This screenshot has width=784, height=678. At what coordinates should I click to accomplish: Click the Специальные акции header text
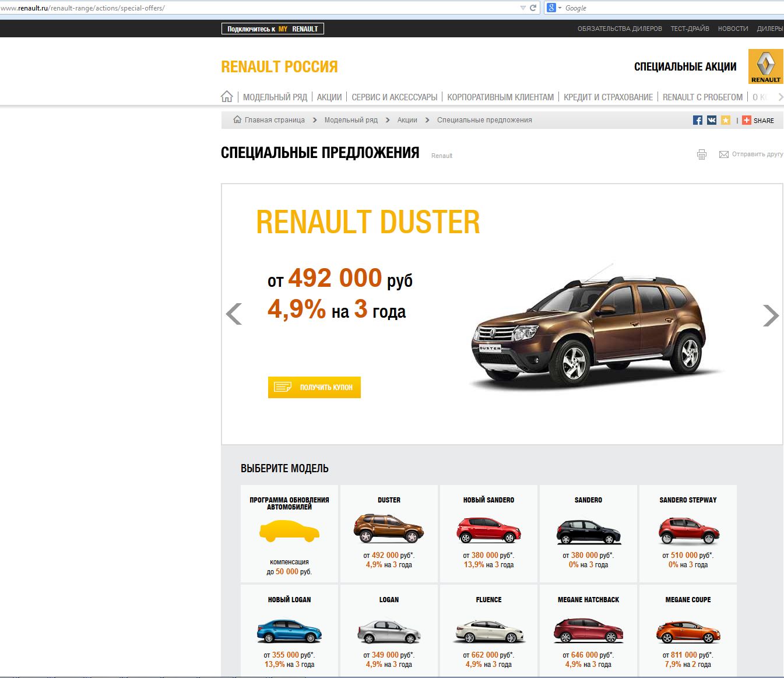[685, 66]
